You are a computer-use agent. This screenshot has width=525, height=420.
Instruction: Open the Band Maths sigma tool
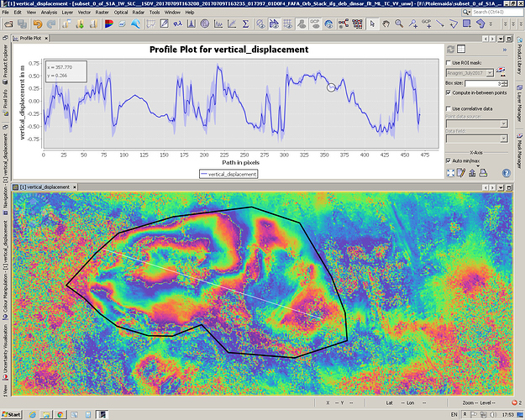pos(245,24)
